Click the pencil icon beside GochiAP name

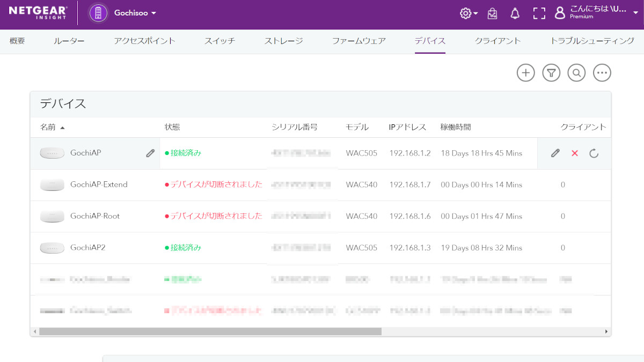click(x=150, y=153)
